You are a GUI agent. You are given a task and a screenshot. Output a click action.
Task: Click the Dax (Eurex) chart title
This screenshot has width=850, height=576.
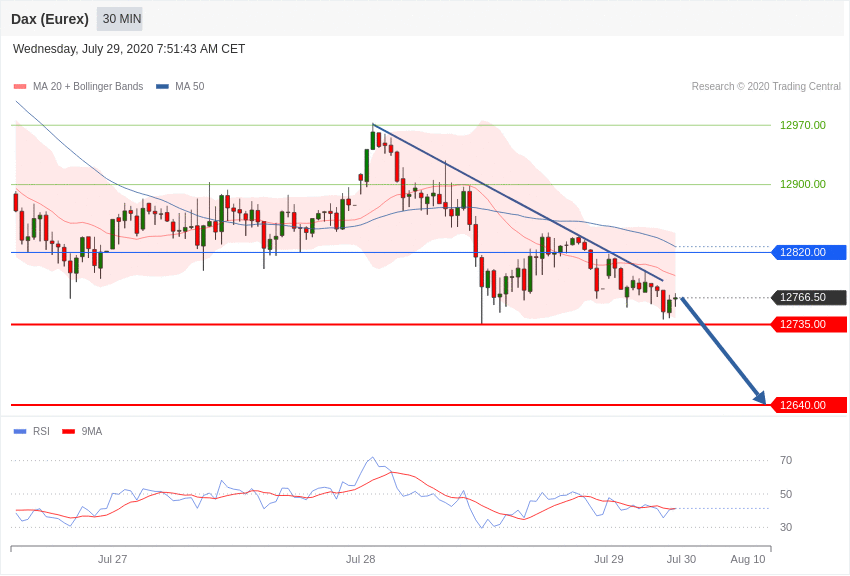pyautogui.click(x=50, y=19)
